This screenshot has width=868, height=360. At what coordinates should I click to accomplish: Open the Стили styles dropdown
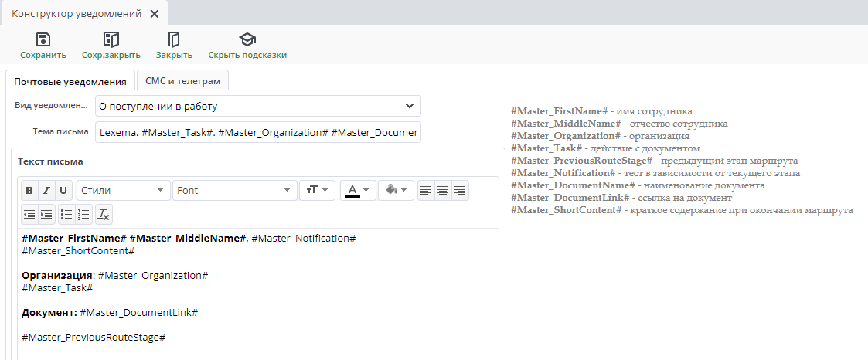point(123,190)
